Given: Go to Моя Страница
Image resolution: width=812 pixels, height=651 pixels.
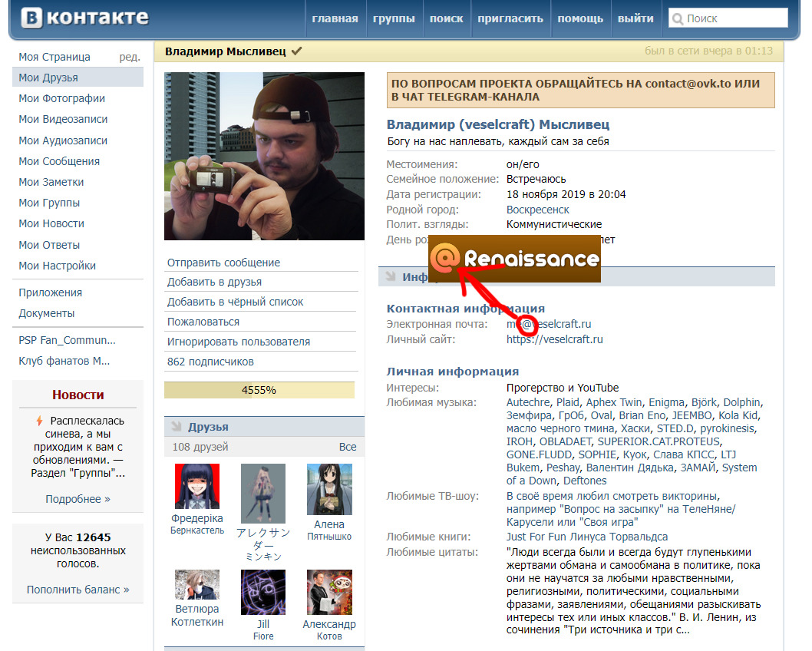Looking at the screenshot, I should coord(54,57).
